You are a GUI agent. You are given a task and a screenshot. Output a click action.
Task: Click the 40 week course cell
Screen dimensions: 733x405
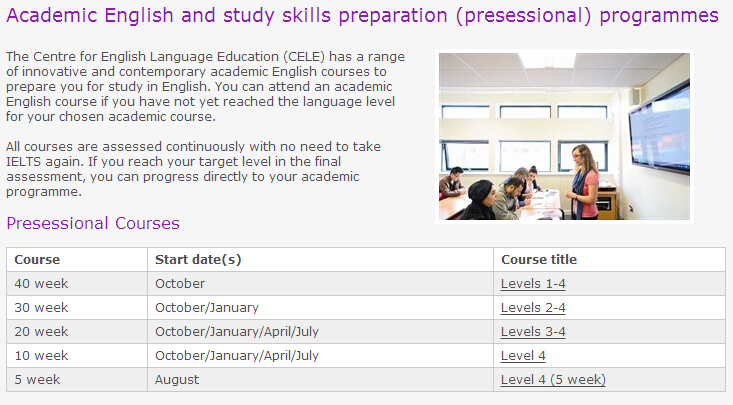click(x=77, y=284)
